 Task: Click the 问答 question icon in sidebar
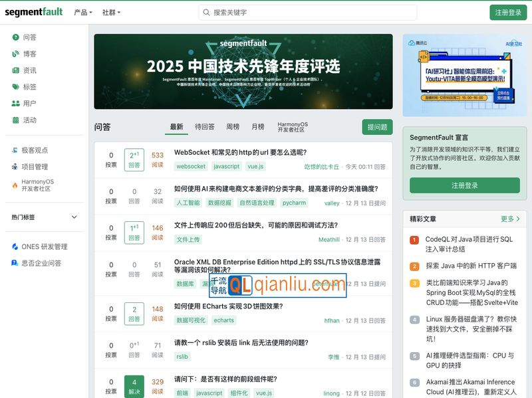(15, 37)
